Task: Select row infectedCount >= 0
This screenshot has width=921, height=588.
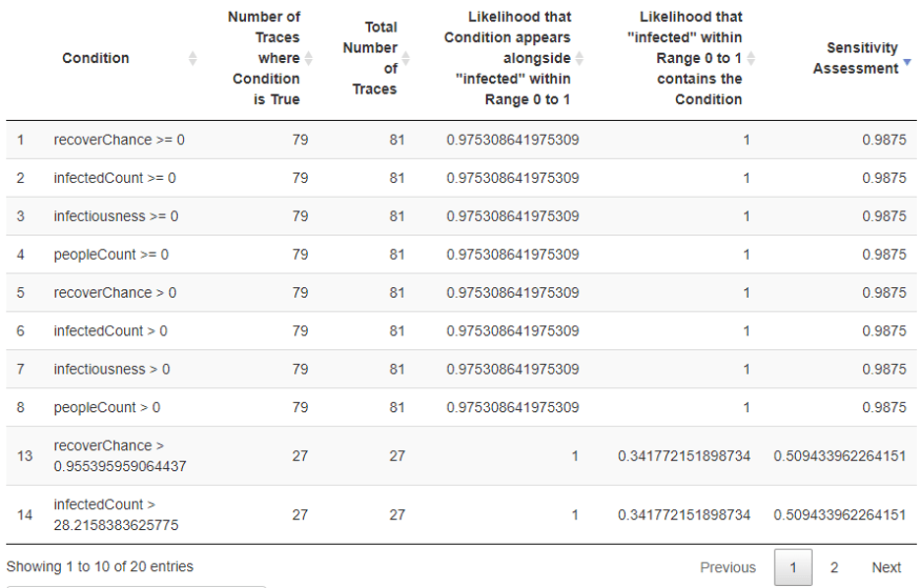Action: pyautogui.click(x=115, y=178)
